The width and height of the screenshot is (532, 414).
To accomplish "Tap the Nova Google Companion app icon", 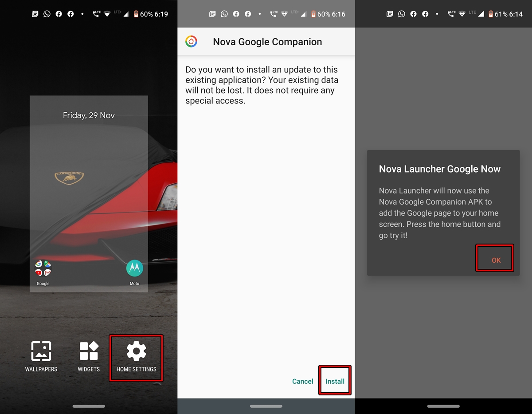I will coord(191,42).
